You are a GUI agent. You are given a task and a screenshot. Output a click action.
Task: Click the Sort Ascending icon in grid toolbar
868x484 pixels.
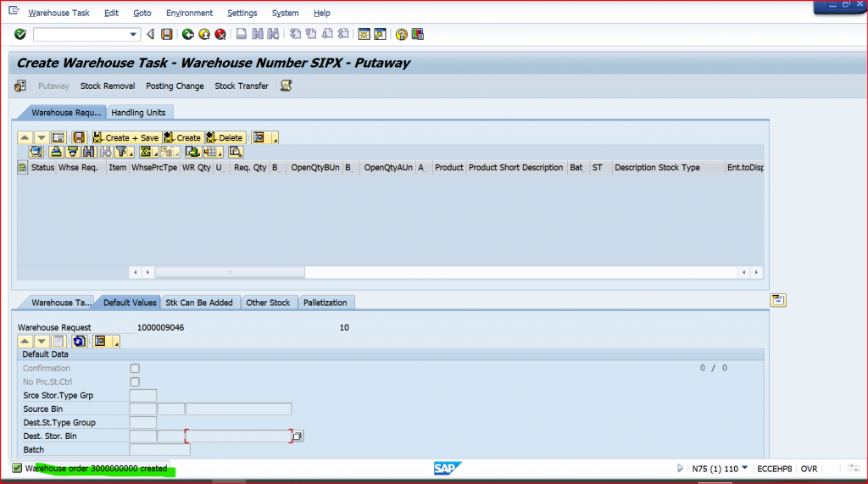pos(56,152)
